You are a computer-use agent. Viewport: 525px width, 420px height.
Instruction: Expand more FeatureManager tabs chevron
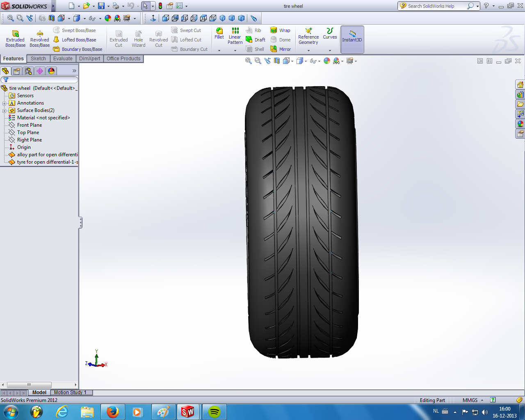tap(74, 71)
